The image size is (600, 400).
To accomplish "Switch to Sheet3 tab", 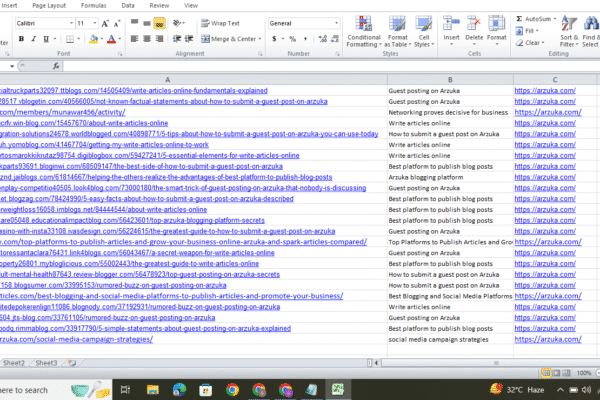I will point(46,363).
